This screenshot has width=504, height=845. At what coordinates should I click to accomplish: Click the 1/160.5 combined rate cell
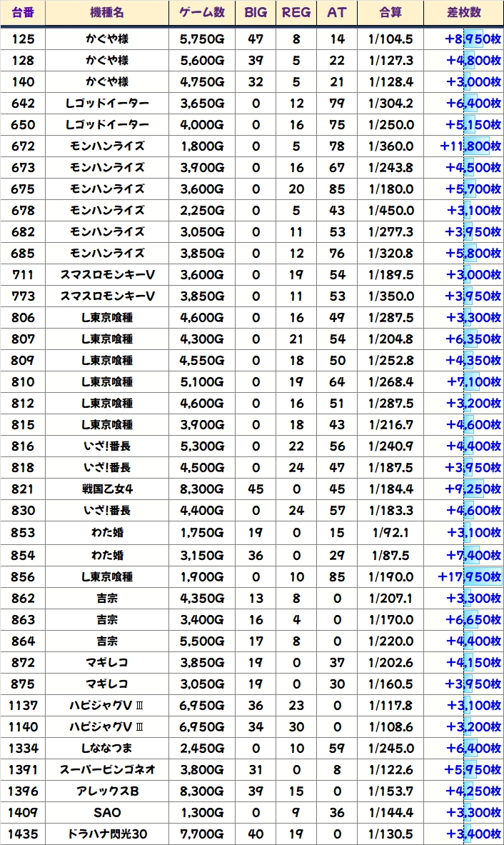[x=391, y=684]
